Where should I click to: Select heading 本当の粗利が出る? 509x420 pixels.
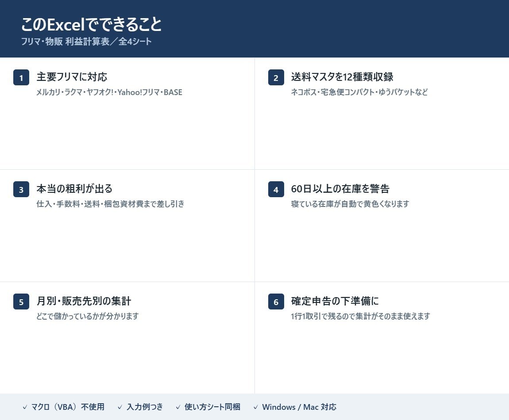[x=74, y=189]
